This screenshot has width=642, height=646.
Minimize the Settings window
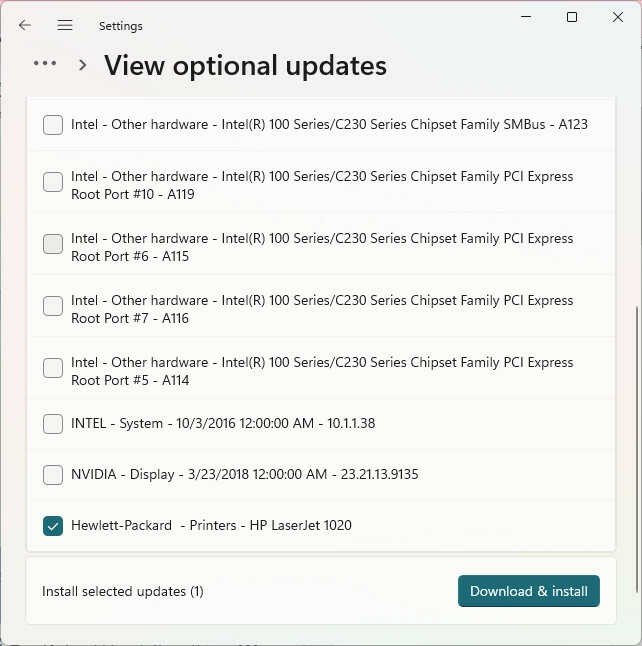pos(526,17)
